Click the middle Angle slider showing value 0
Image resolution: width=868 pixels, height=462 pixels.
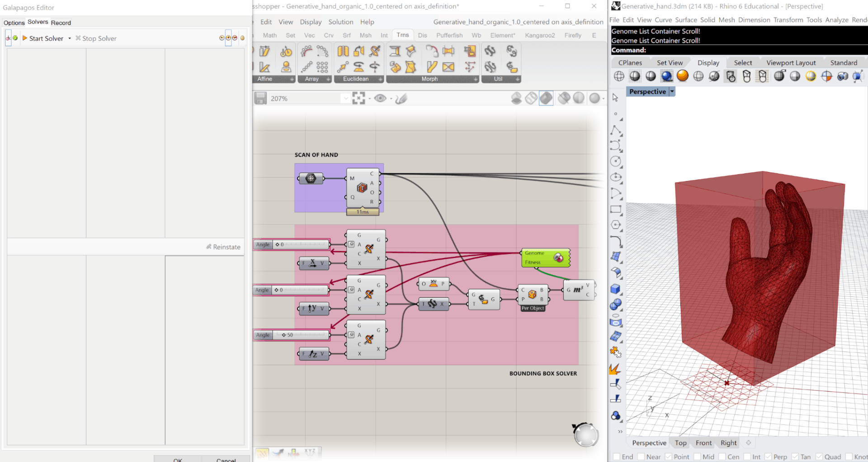pyautogui.click(x=291, y=290)
